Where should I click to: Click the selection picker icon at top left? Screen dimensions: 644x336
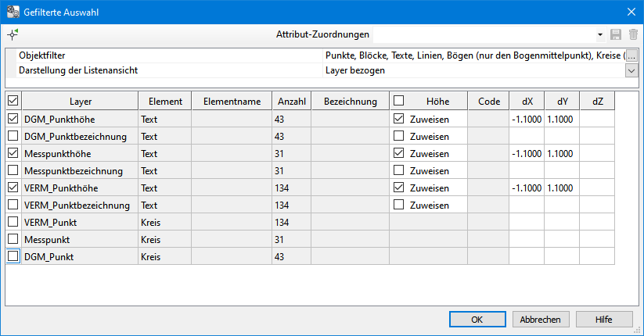coord(13,34)
